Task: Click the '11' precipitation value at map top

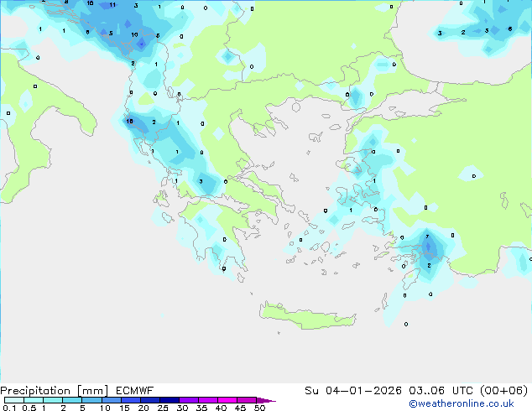Action: click(x=112, y=5)
